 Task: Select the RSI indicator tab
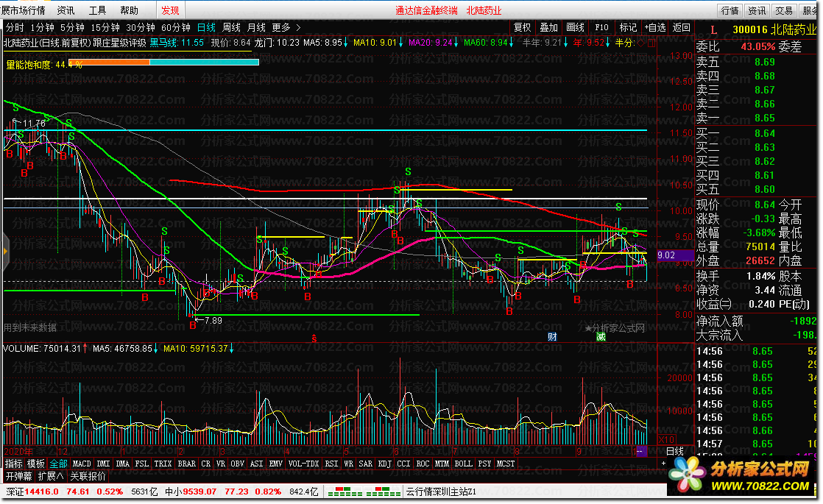[x=331, y=464]
